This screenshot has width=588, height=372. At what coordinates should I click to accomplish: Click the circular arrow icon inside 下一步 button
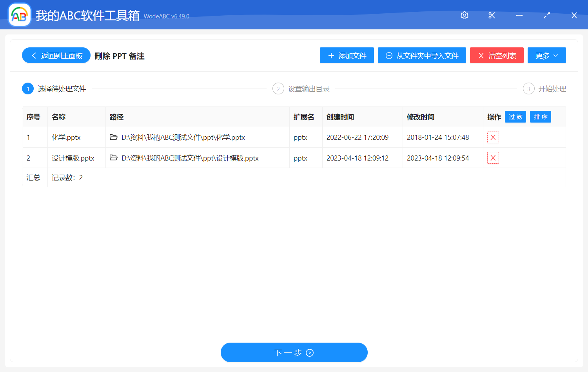(x=309, y=353)
